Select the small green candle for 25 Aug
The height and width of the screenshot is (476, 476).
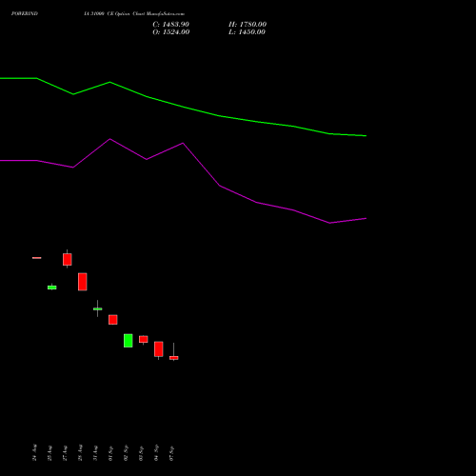(x=52, y=288)
